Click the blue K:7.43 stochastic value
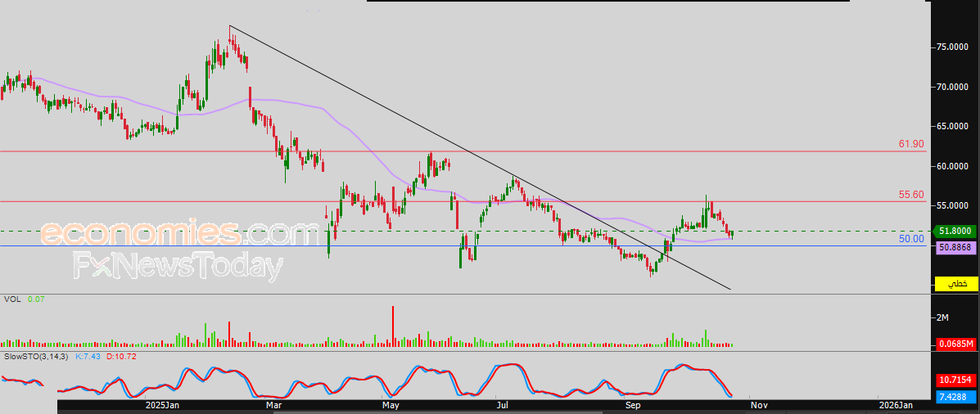 87,358
